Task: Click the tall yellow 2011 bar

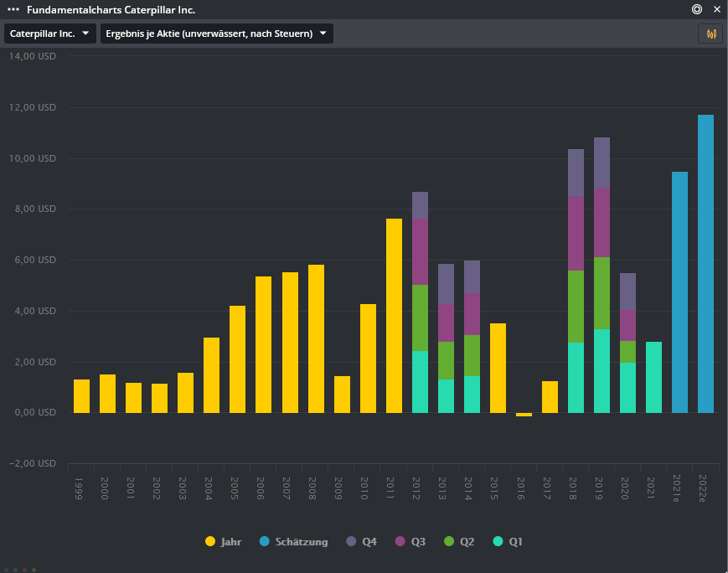Action: click(395, 316)
